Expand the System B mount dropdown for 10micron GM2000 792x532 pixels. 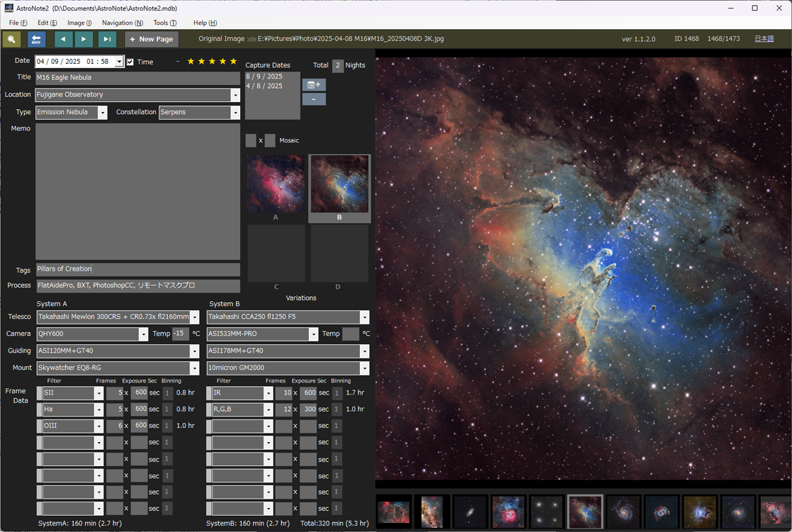pos(365,368)
